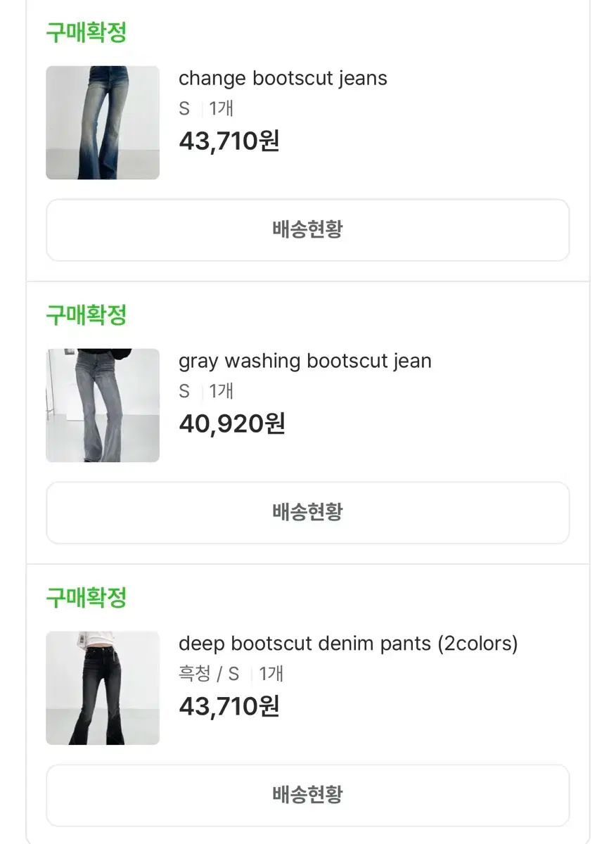This screenshot has height=844, width=616.
Task: Tap size S under gray washing bootscut jean
Action: (184, 392)
